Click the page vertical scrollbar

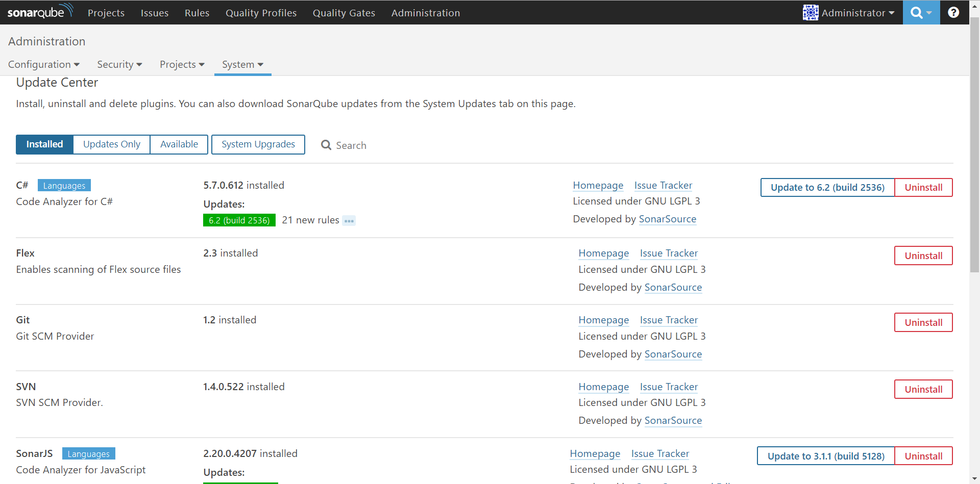click(x=974, y=145)
